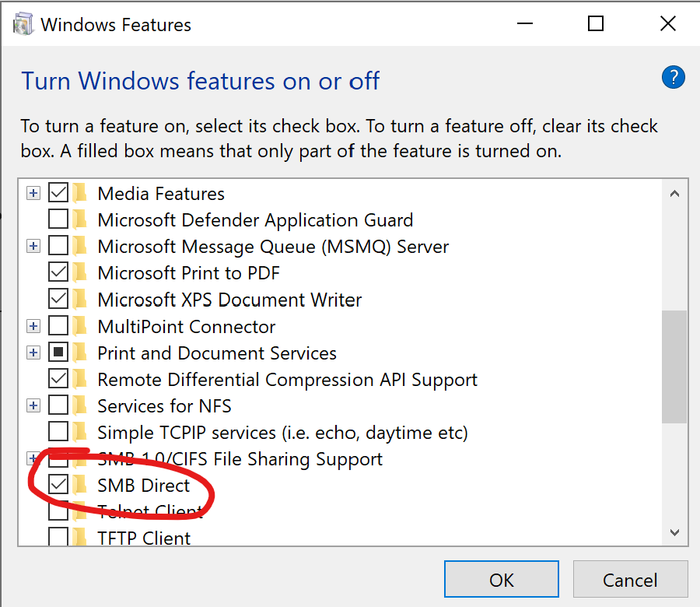The width and height of the screenshot is (700, 607).
Task: Expand Microsoft Message Queue (MSMQ) Server node
Action: point(33,246)
